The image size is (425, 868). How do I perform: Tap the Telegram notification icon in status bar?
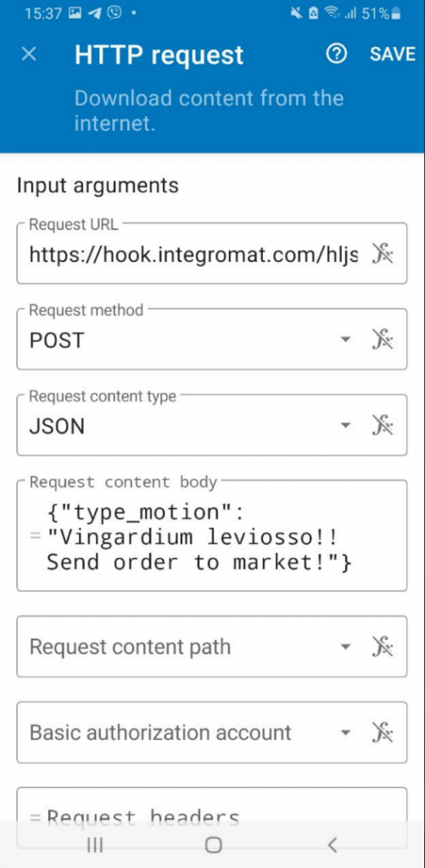point(95,14)
